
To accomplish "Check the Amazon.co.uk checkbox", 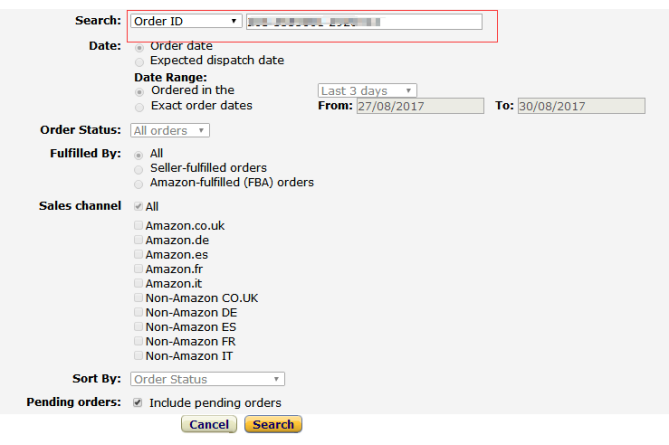I will pyautogui.click(x=138, y=225).
